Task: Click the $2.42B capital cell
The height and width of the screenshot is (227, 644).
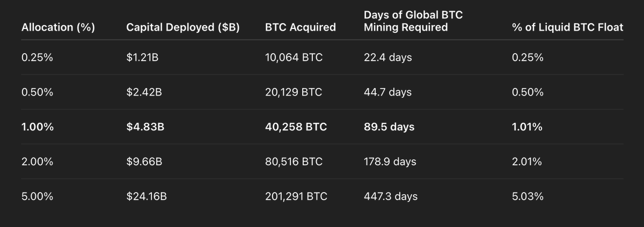Action: 144,92
